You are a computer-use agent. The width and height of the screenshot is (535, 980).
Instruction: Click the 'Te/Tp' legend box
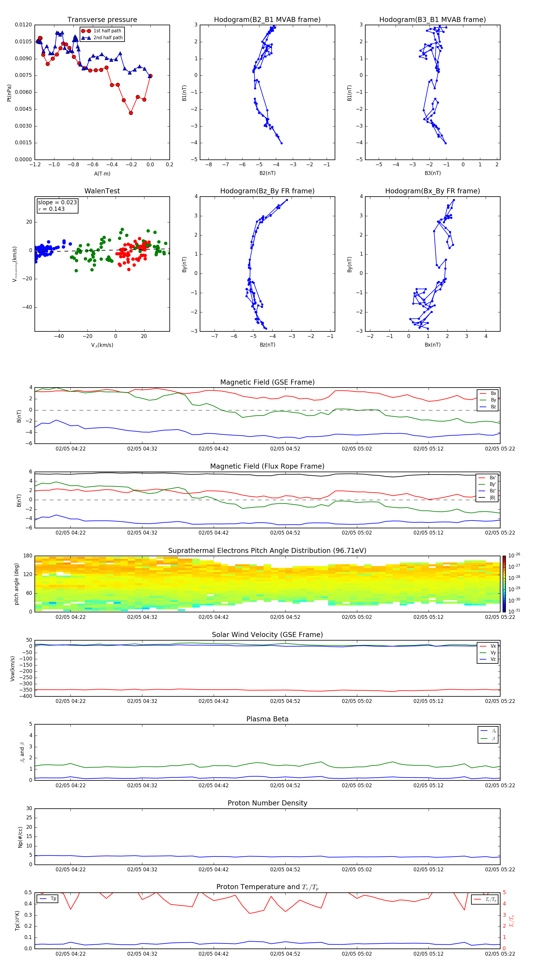pyautogui.click(x=485, y=899)
